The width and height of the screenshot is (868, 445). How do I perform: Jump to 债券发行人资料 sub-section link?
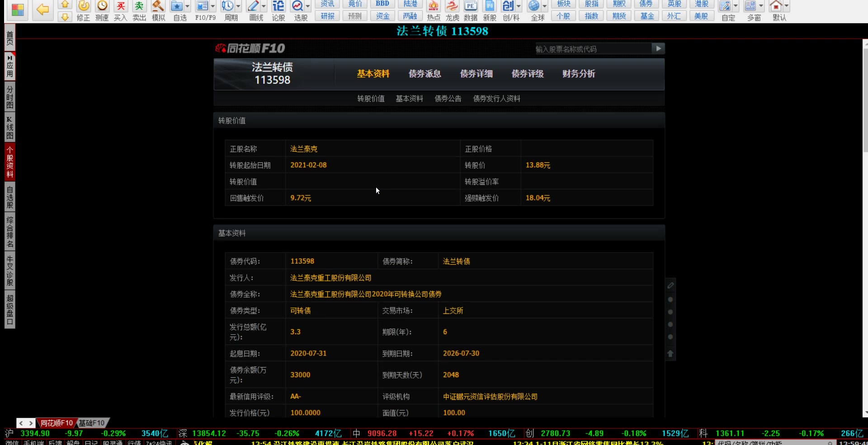pyautogui.click(x=496, y=99)
